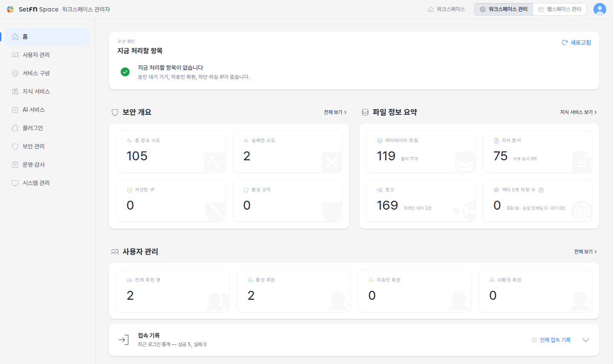
Task: Click the home icon in the sidebar
Action: (x=15, y=37)
